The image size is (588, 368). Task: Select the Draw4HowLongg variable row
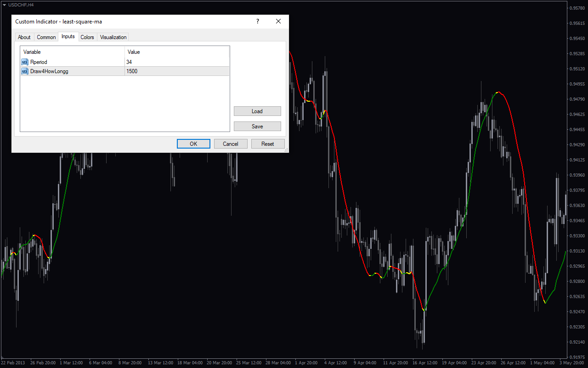(x=124, y=71)
